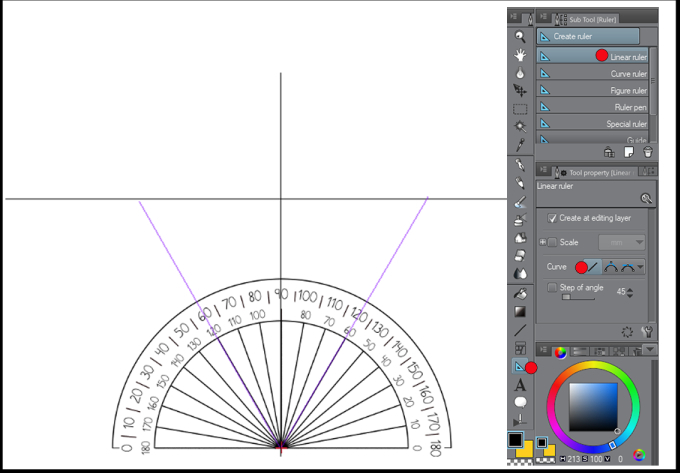Choose Curve ruler sub tool
This screenshot has width=680, height=473.
[x=592, y=74]
